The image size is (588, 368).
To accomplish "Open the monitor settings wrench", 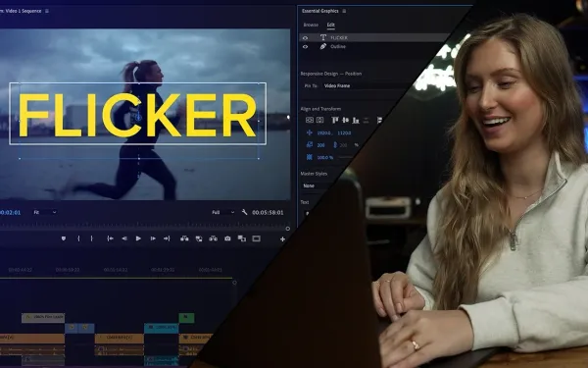I will tap(244, 212).
